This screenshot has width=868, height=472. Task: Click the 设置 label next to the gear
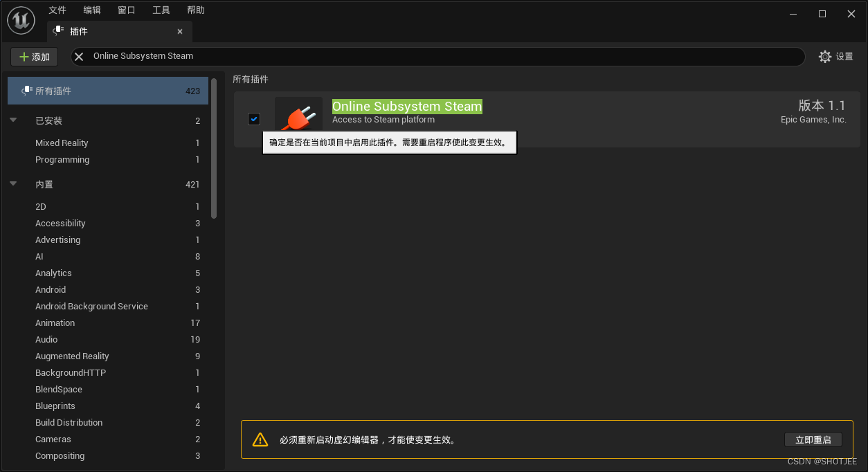tap(844, 57)
